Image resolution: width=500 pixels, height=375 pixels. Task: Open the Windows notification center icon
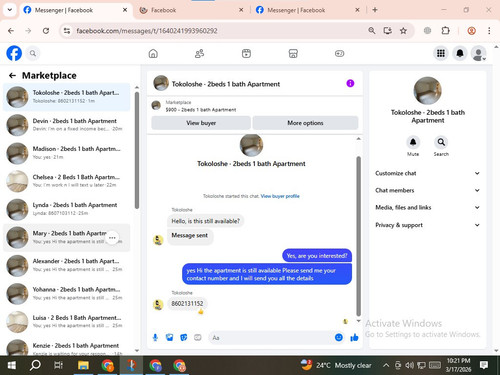click(484, 365)
